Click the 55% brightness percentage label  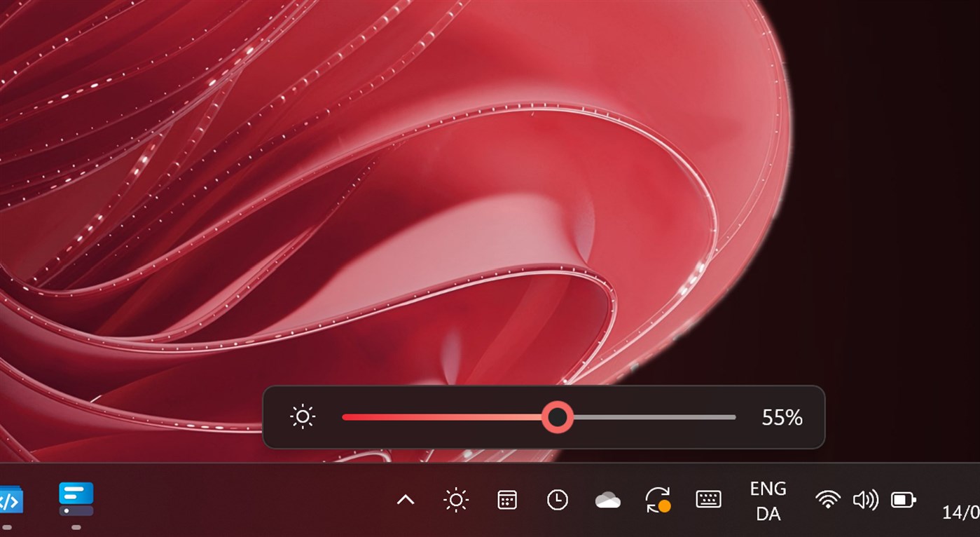780,417
